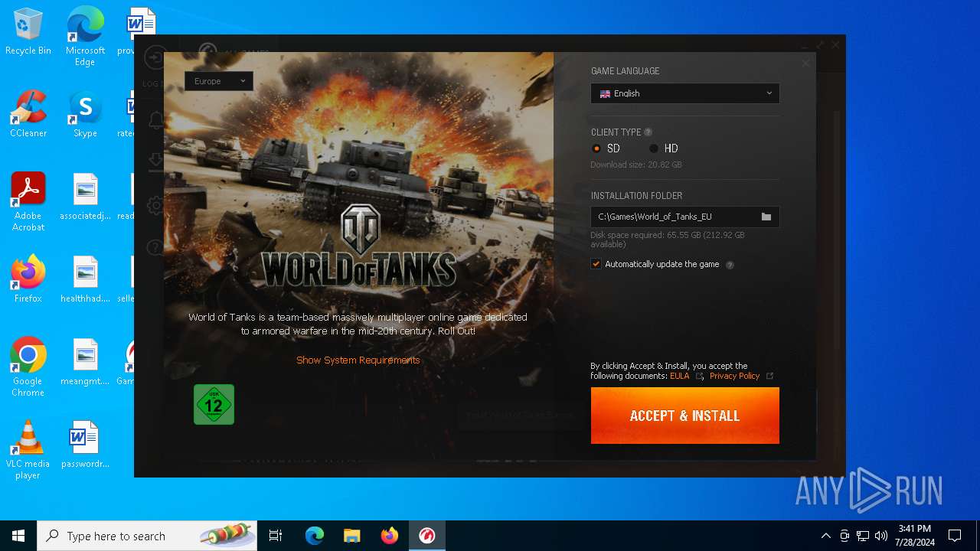The width and height of the screenshot is (980, 551).
Task: Open the associatedj image file
Action: (85, 197)
